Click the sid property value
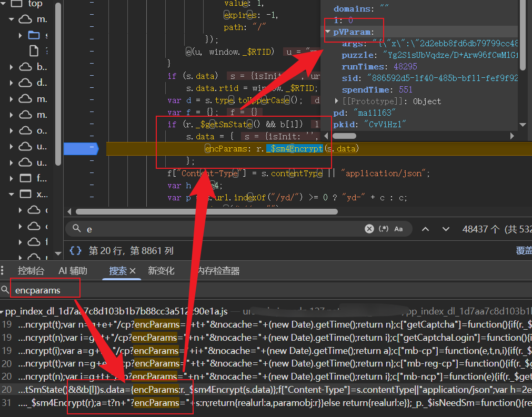The width and height of the screenshot is (532, 417). pos(443,78)
